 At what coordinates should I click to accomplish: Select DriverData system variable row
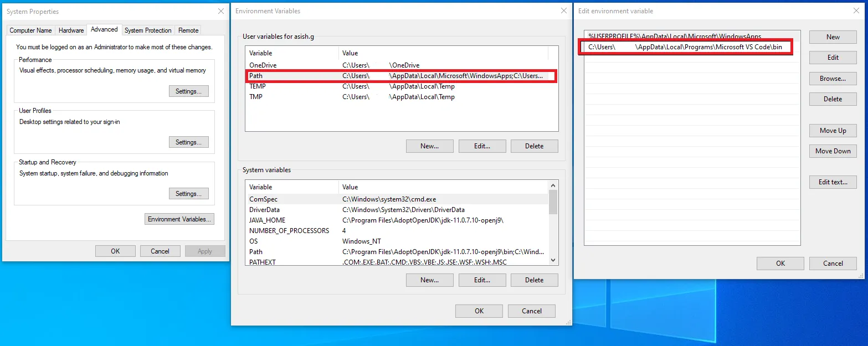tap(397, 210)
